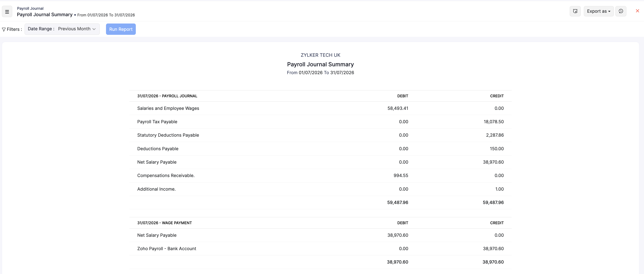The width and height of the screenshot is (644, 274).
Task: Open report activity history icon
Action: (x=620, y=11)
